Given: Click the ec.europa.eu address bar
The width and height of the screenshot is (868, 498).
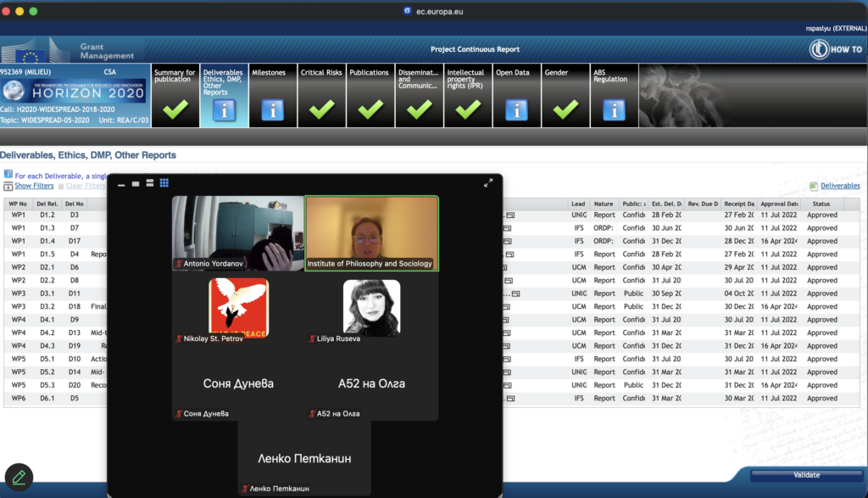Looking at the screenshot, I should pos(440,11).
